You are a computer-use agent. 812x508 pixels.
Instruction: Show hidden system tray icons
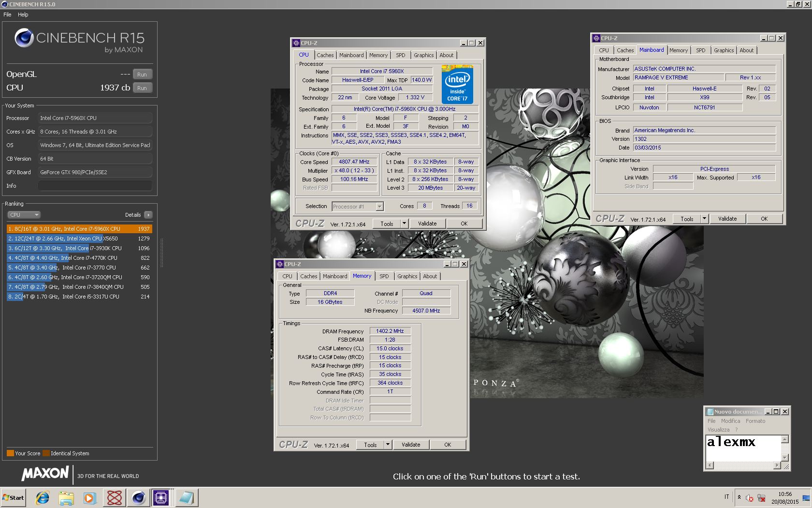coord(739,497)
